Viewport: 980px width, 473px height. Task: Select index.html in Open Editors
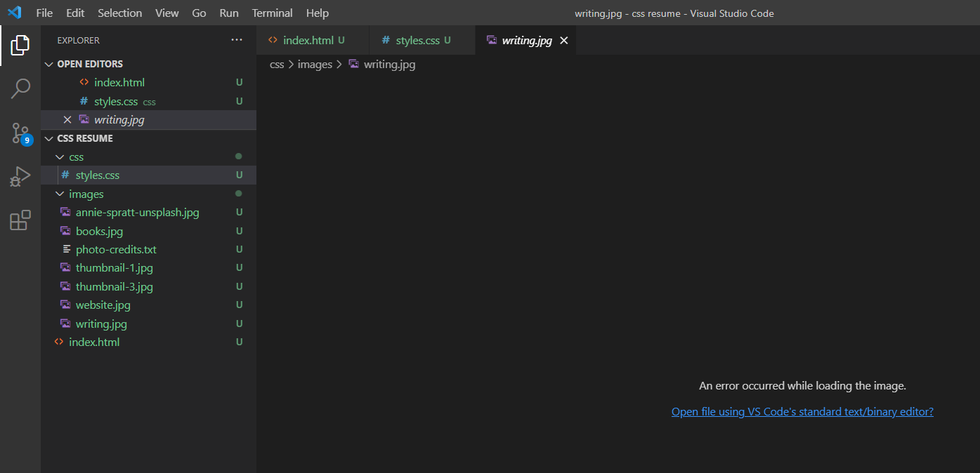148,83
